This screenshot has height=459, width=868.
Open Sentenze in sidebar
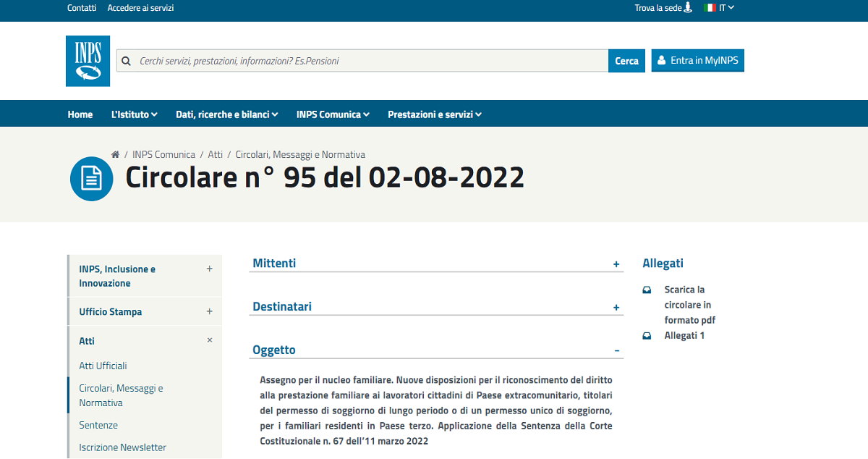(98, 426)
